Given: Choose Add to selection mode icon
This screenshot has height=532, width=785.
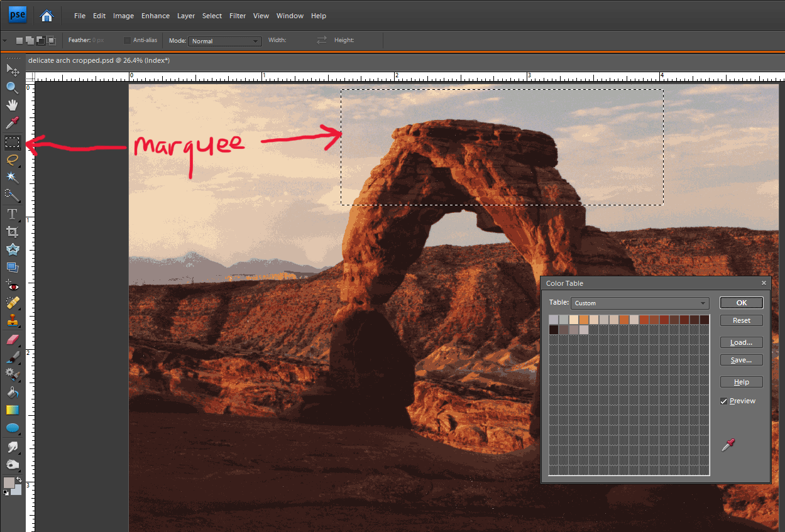Looking at the screenshot, I should click(30, 41).
